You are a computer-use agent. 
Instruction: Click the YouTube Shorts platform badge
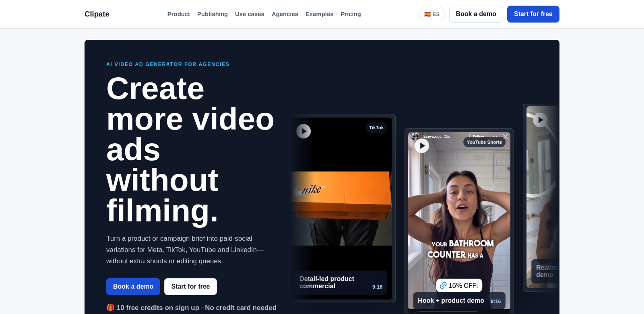(x=484, y=142)
